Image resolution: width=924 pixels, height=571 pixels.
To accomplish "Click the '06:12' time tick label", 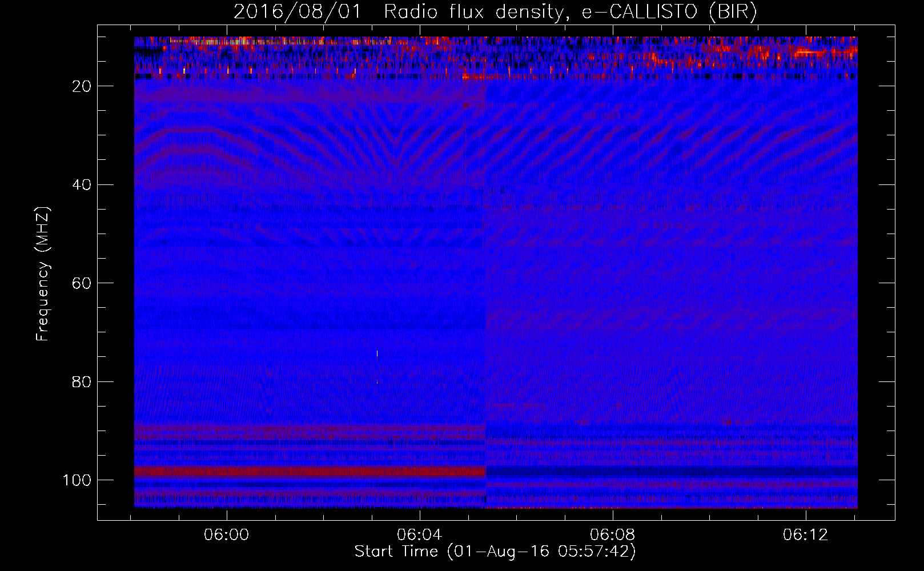I will pos(806,535).
